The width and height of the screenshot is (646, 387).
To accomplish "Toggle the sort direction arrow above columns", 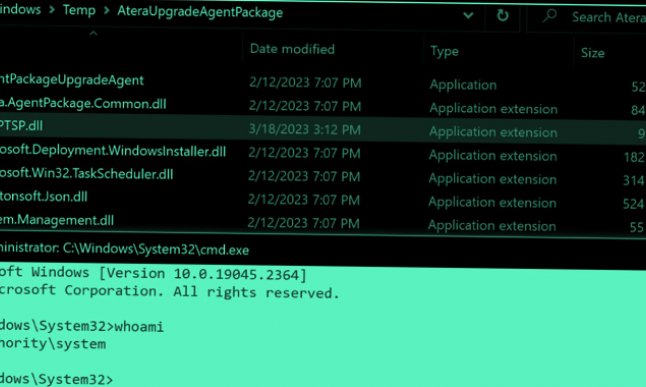I will click(94, 33).
